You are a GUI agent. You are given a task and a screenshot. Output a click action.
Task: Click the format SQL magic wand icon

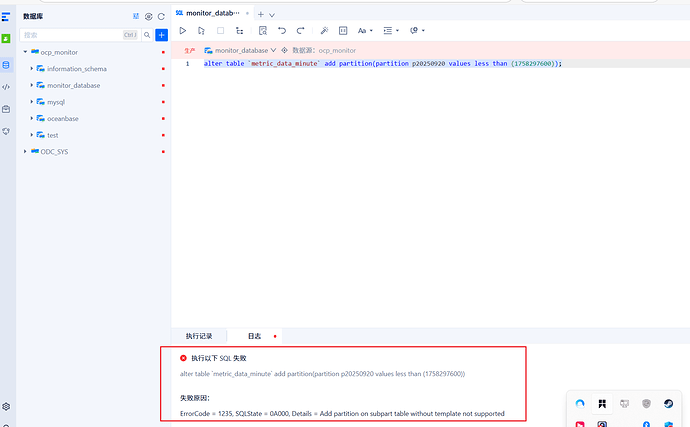coord(324,31)
